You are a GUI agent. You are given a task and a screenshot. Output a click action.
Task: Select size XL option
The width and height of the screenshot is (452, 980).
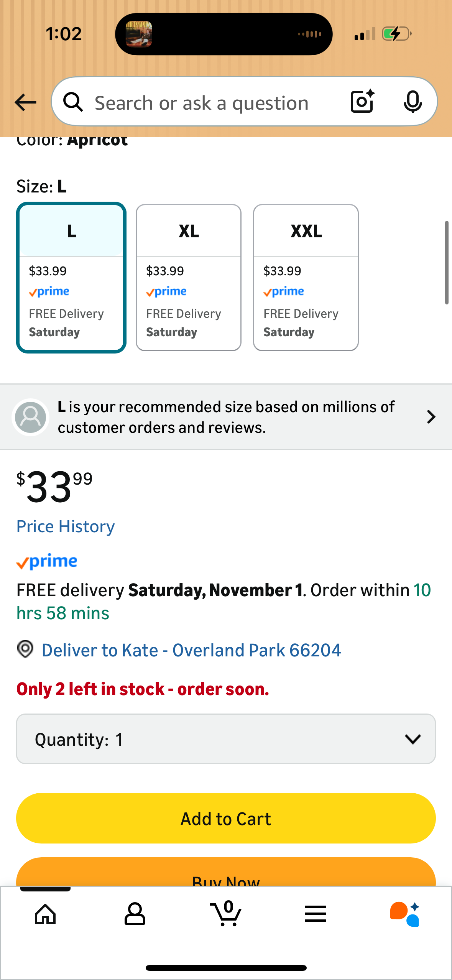(x=189, y=277)
